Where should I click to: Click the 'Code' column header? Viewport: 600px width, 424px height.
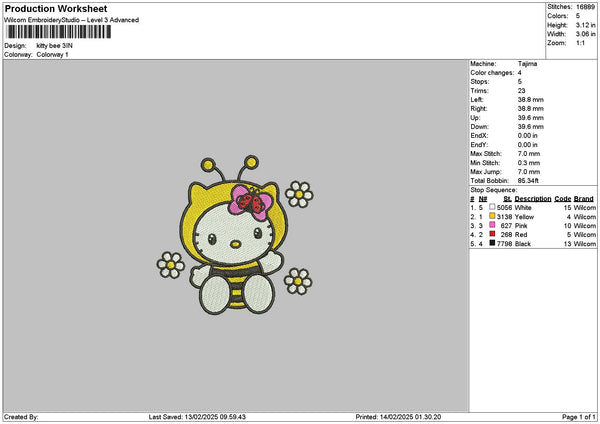562,199
